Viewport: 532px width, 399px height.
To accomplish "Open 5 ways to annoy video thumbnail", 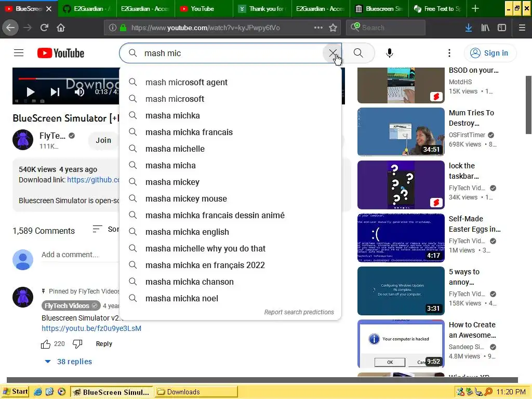I will [401, 291].
